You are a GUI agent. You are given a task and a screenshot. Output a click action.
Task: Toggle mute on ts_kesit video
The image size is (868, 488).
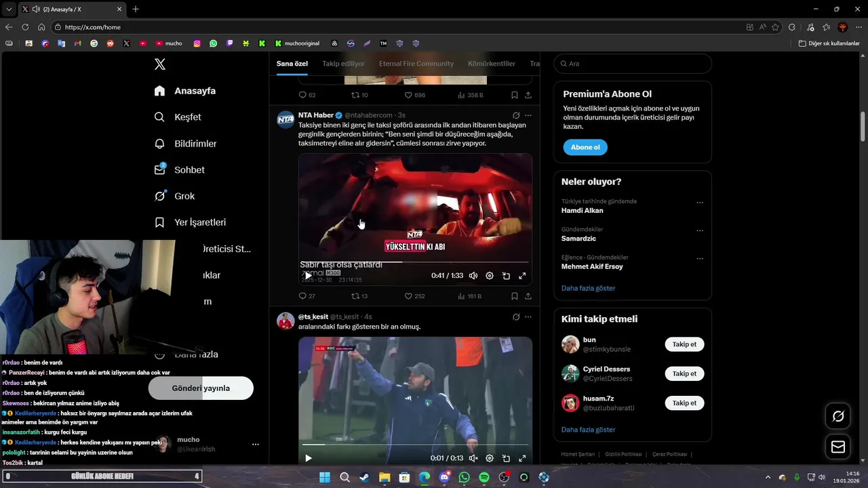point(473,458)
